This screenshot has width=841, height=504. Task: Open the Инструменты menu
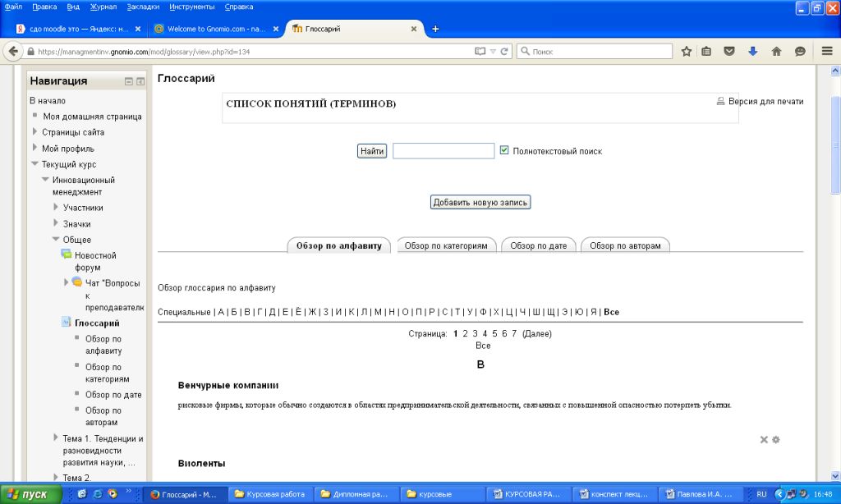(x=192, y=7)
